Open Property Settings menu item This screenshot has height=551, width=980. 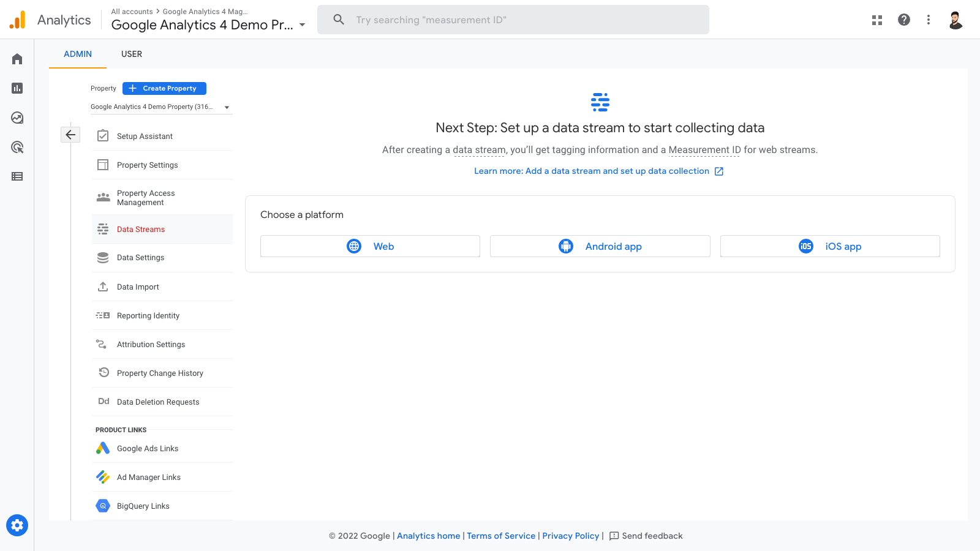tap(162, 165)
